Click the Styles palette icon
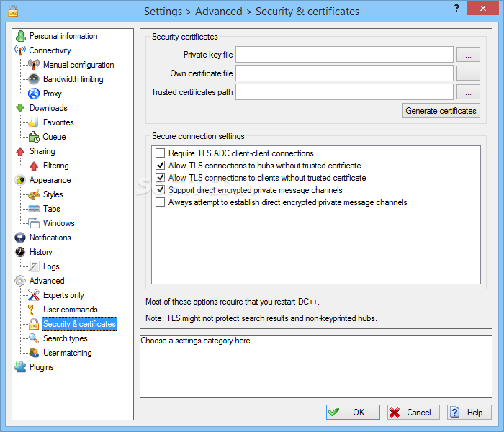 [34, 194]
